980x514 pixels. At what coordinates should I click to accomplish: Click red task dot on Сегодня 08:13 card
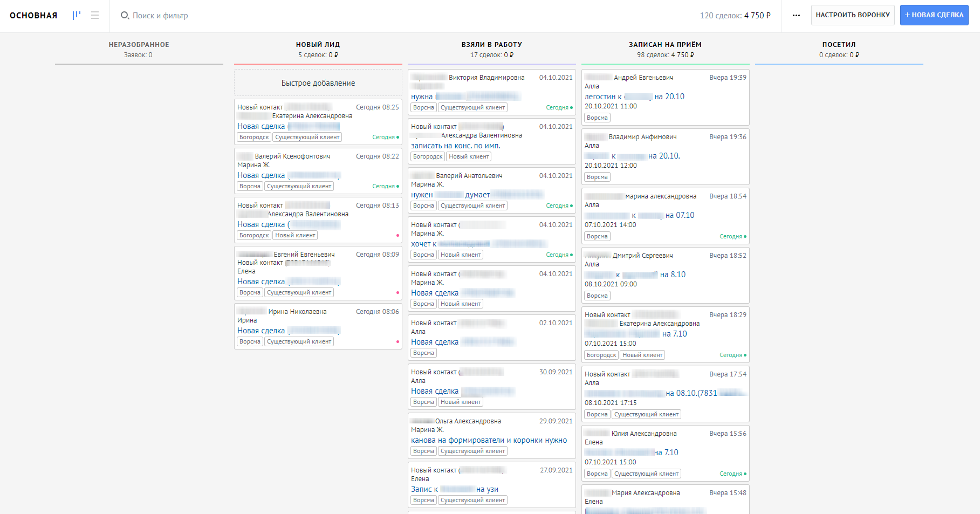[x=398, y=235]
